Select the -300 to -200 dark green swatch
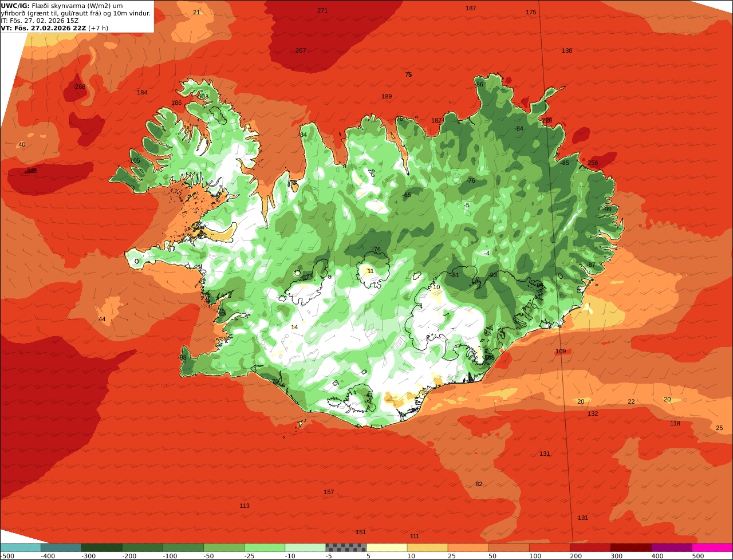The width and height of the screenshot is (733, 560). (101, 547)
